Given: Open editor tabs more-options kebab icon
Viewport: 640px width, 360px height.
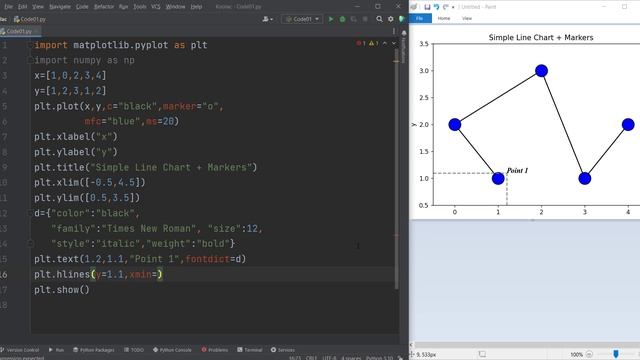Looking at the screenshot, I should [393, 31].
